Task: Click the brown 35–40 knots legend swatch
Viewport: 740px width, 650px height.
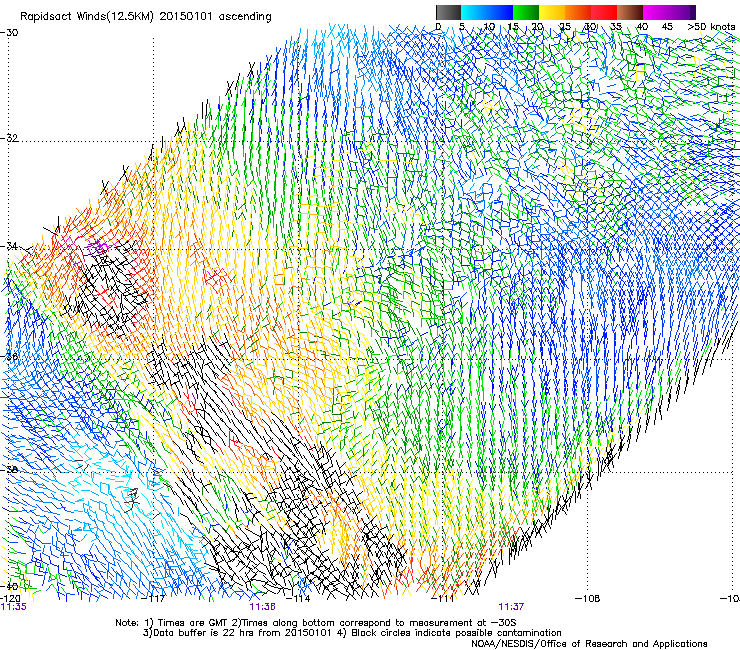Action: 630,12
